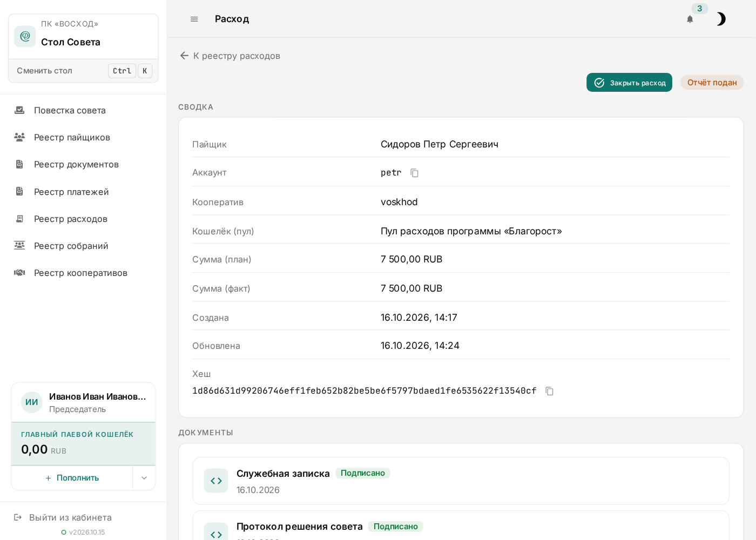Click the hash string 1d86d631…
This screenshot has width=756, height=540.
point(364,390)
